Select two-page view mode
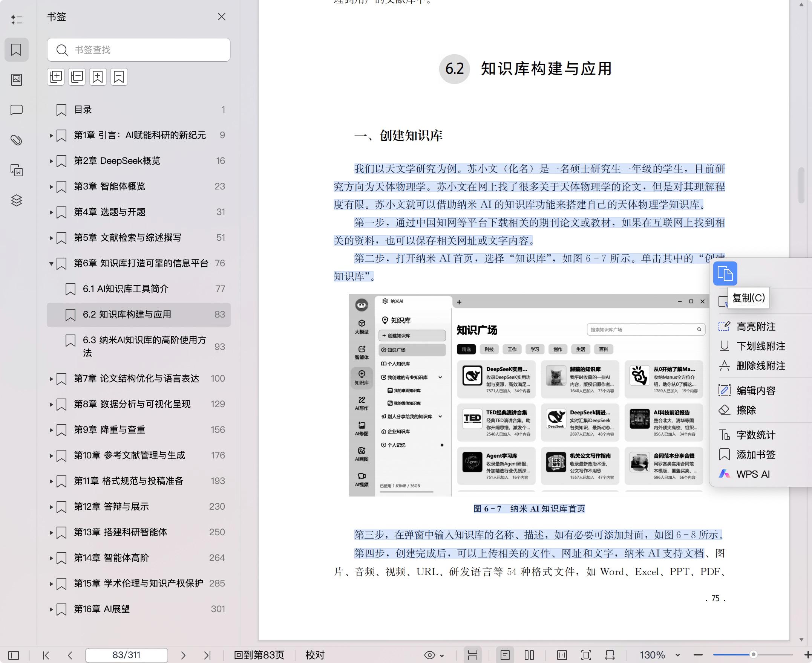Viewport: 812px width, 663px height. pos(529,655)
